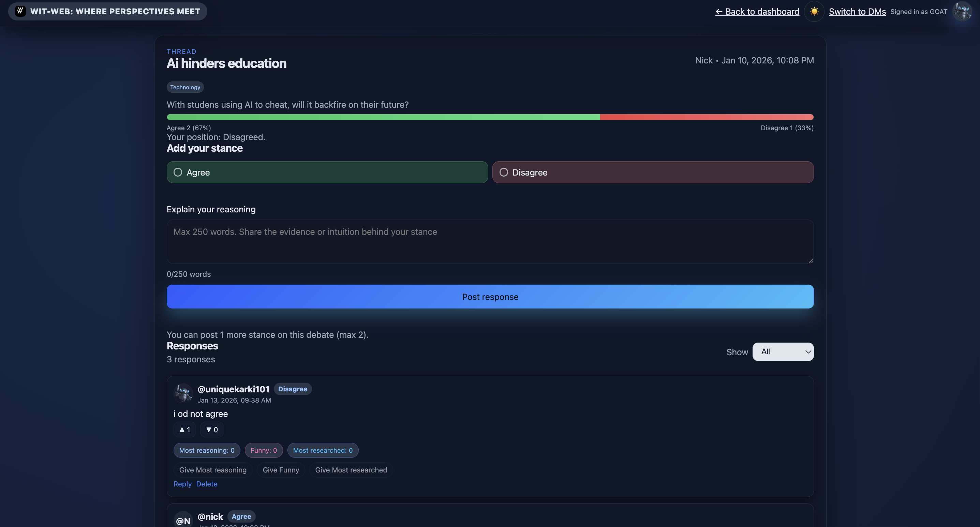980x527 pixels.
Task: Focus the Explain your reasoning textbox
Action: coord(490,241)
